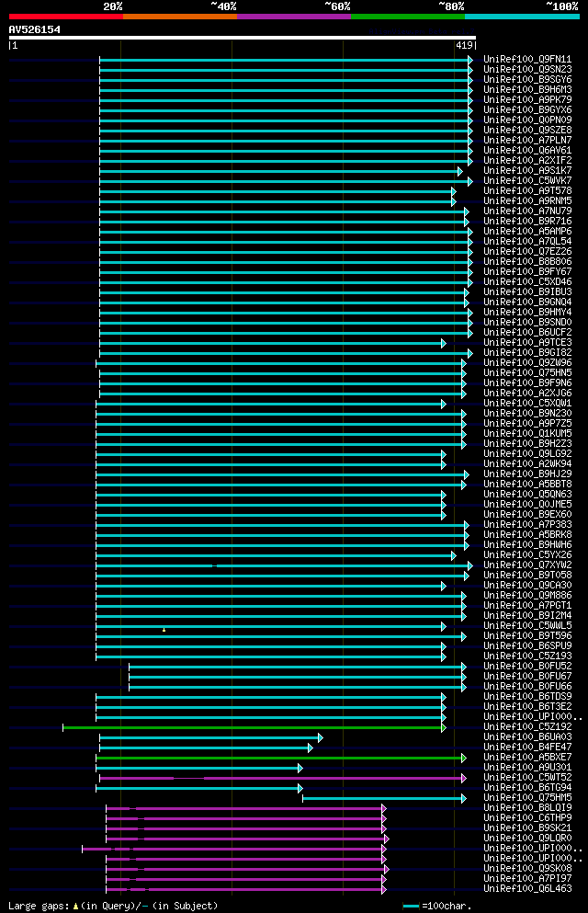Image resolution: width=588 pixels, height=913 pixels.
Task: Click the UniRef100_B0FU52 alignment bar
Action: coord(298,668)
